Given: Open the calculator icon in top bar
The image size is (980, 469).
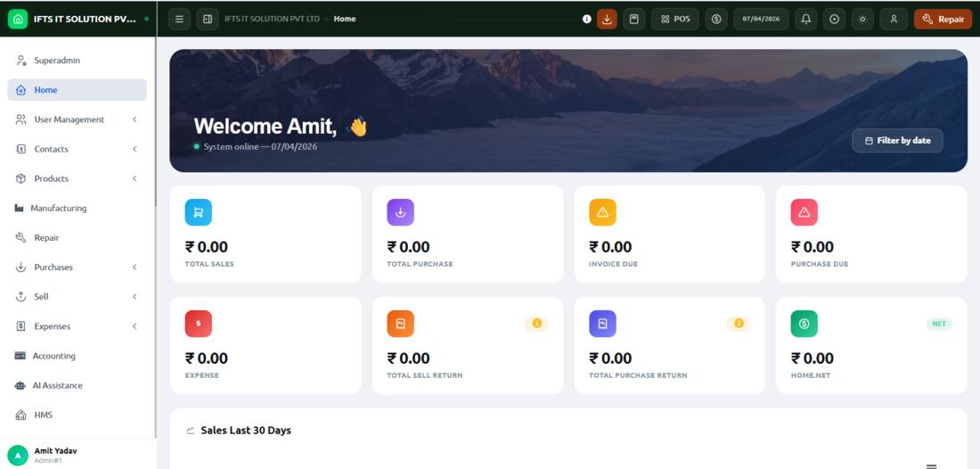Looking at the screenshot, I should [x=633, y=19].
